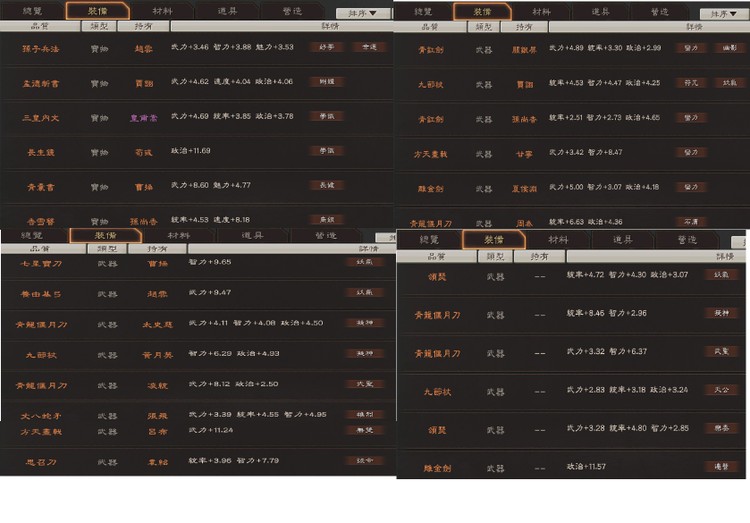Click trait tag on the 政治+11.69 row
750x523 pixels.
tap(326, 151)
